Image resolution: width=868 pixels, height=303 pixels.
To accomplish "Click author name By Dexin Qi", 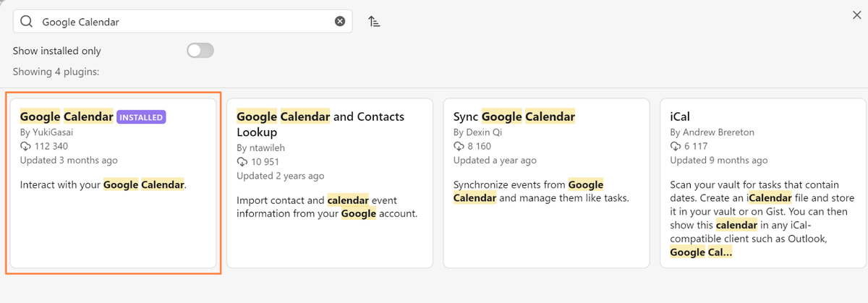I will click(x=479, y=132).
